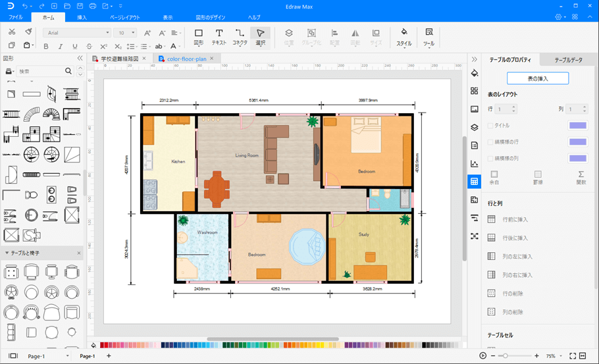Enable the タイトル checkbox
Screen dimensions: 599x364
pos(490,125)
